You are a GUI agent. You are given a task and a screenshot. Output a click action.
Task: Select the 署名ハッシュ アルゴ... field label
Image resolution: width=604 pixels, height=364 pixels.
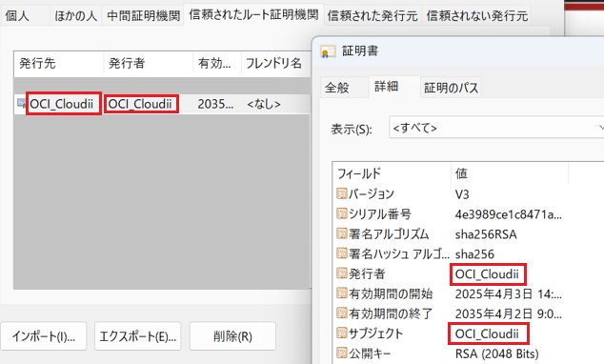399,253
